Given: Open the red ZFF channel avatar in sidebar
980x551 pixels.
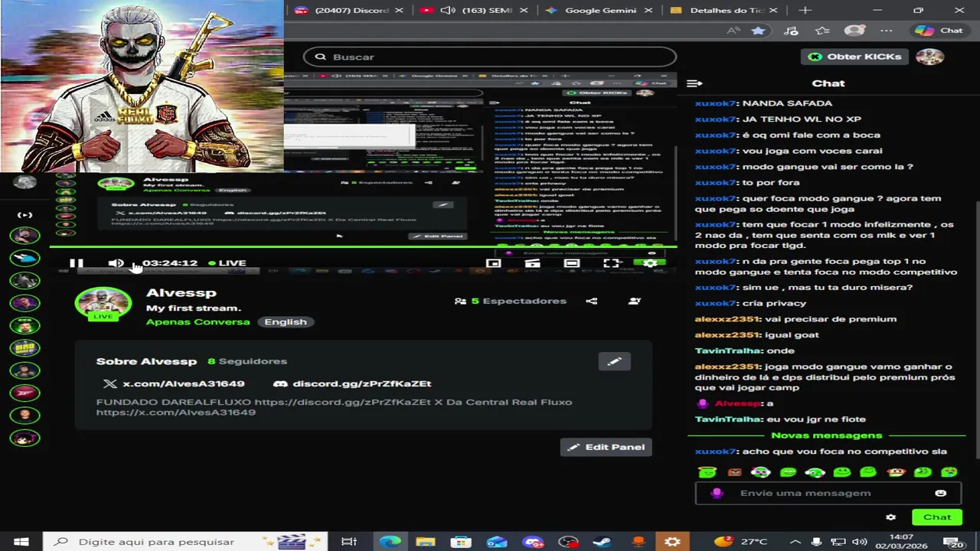Looking at the screenshot, I should (24, 393).
